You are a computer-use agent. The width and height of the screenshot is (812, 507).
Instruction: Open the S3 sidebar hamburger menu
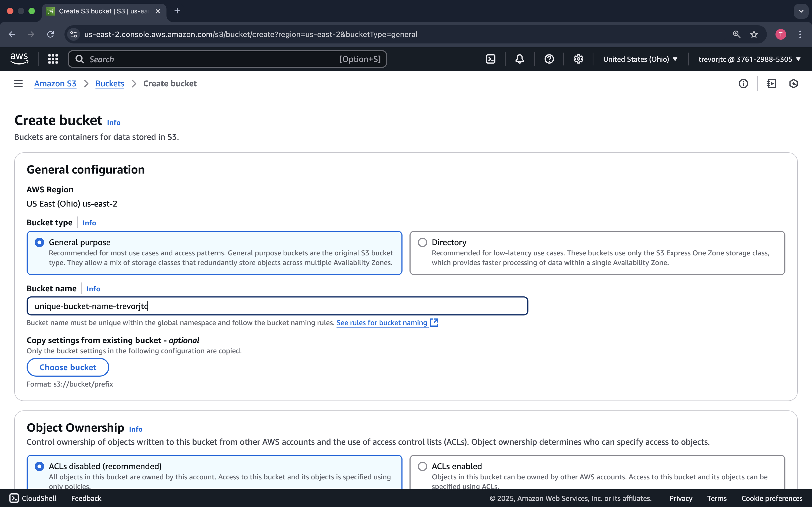point(18,83)
